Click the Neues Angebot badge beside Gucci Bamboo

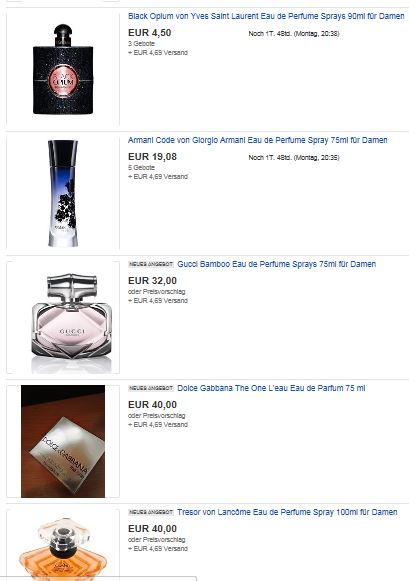[x=151, y=265]
